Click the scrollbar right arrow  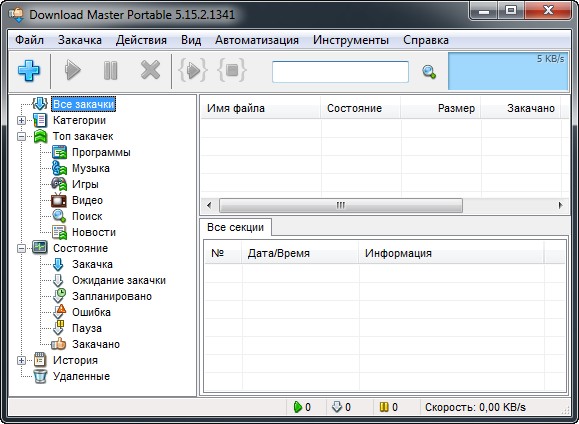561,205
